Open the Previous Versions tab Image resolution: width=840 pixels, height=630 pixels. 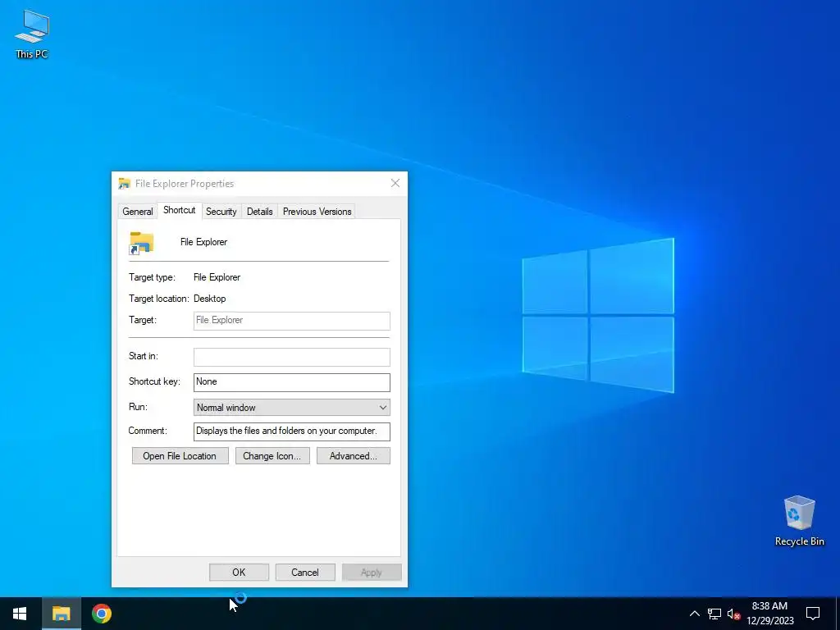pyautogui.click(x=317, y=211)
